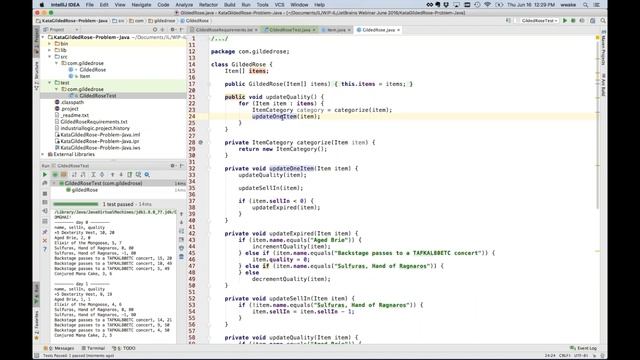Image resolution: width=640 pixels, height=360 pixels.
Task: Toggle show ignored tests filter
Action: [x=64, y=175]
